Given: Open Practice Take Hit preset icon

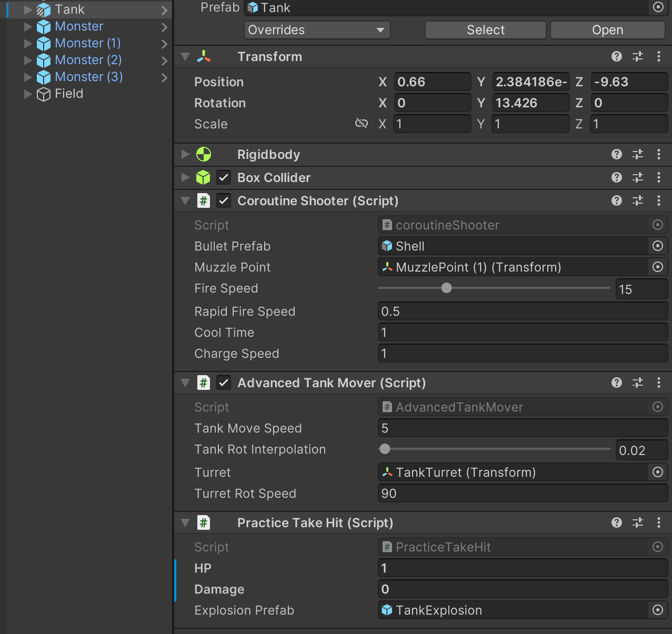Looking at the screenshot, I should 638,522.
